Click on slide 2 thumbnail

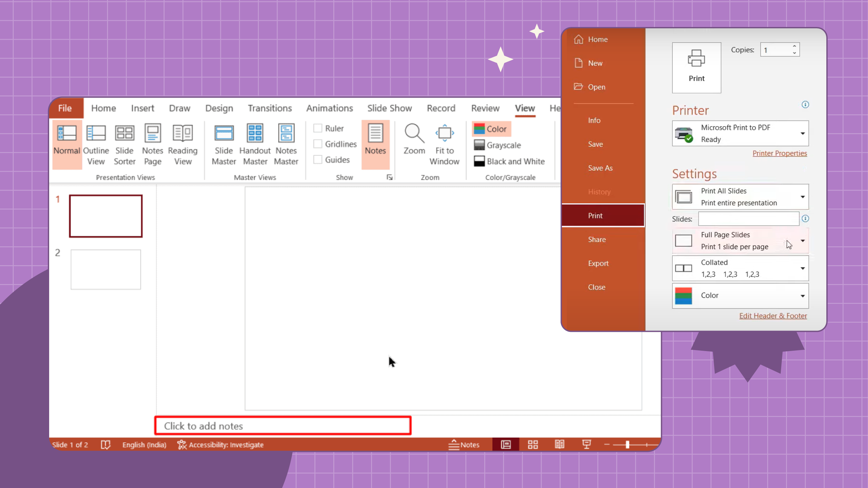105,269
